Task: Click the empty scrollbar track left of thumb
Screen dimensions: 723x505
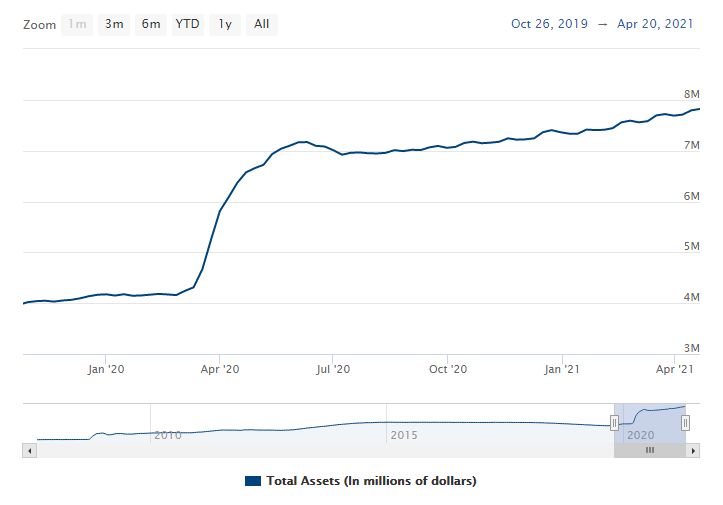Action: click(320, 450)
